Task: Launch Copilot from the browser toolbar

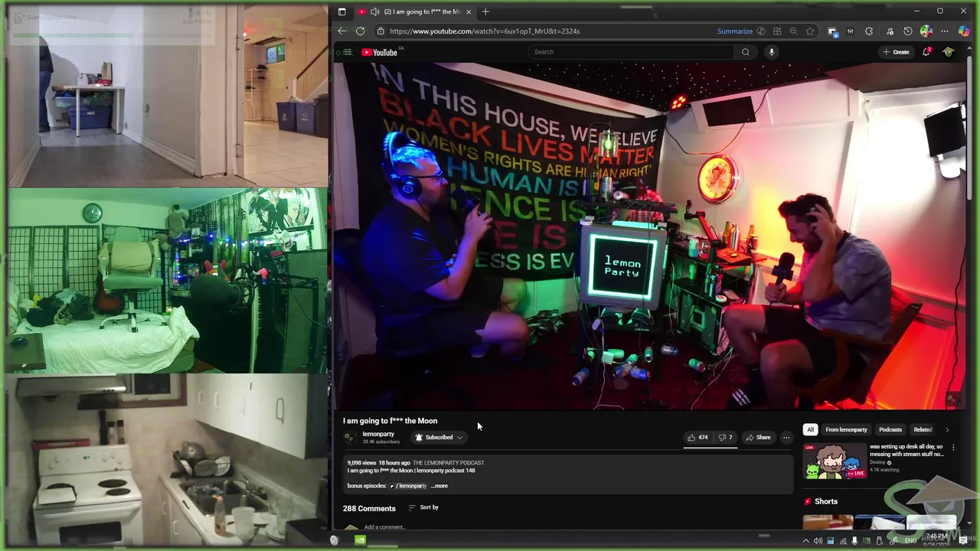Action: pos(964,31)
